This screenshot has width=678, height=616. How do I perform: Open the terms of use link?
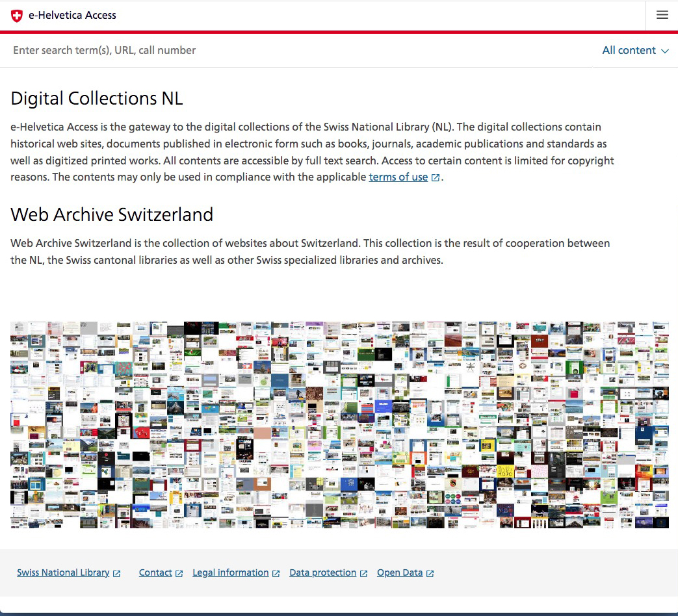(398, 177)
